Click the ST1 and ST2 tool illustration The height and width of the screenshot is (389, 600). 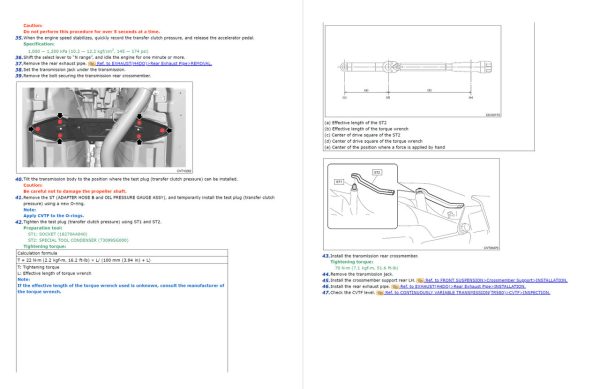411,205
